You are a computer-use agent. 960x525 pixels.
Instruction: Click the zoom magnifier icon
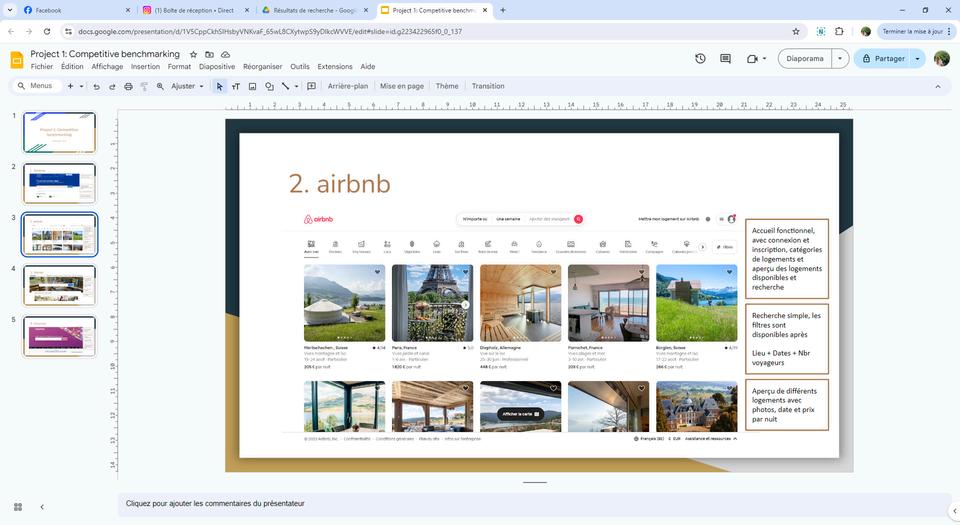(x=160, y=86)
